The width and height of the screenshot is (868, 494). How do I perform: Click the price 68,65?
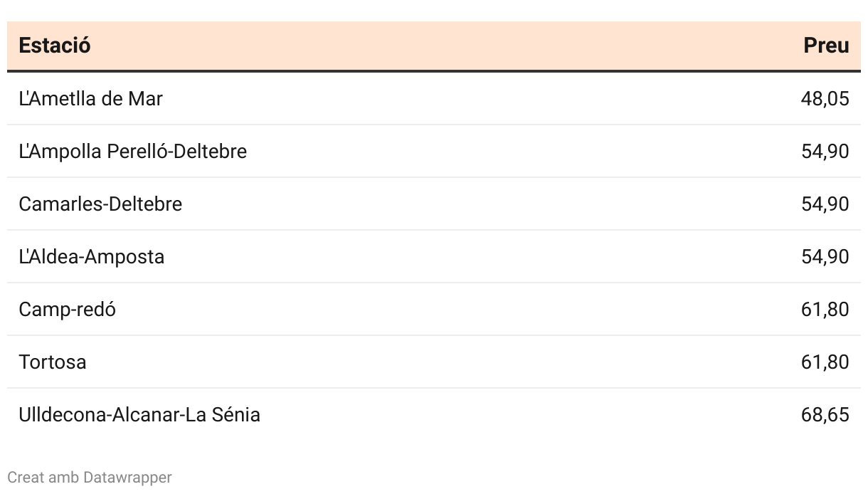click(825, 414)
